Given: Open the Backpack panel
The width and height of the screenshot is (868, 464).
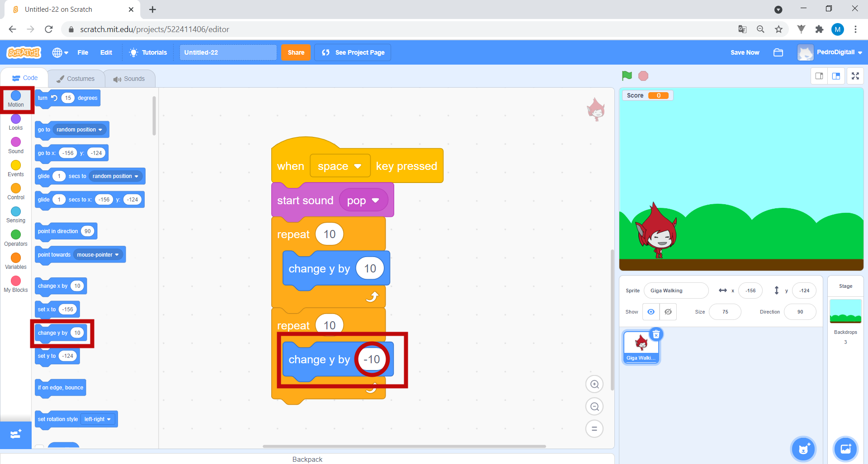Looking at the screenshot, I should [307, 459].
